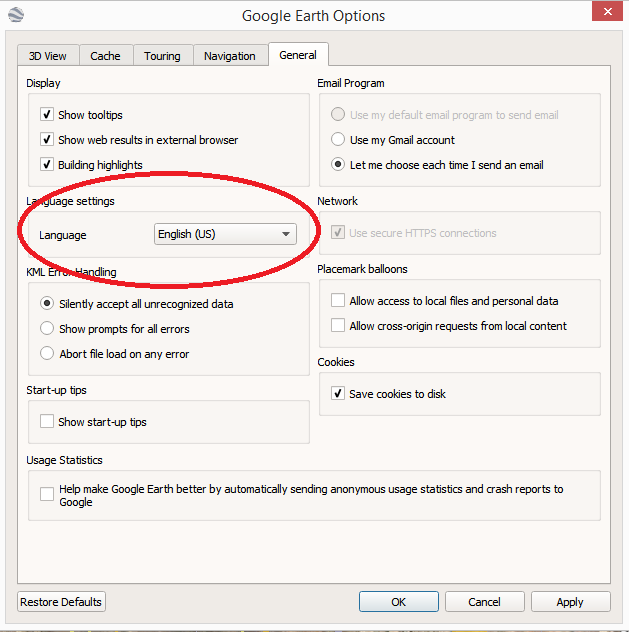This screenshot has height=632, width=629.
Task: Go to the Navigation tab
Action: coord(230,56)
